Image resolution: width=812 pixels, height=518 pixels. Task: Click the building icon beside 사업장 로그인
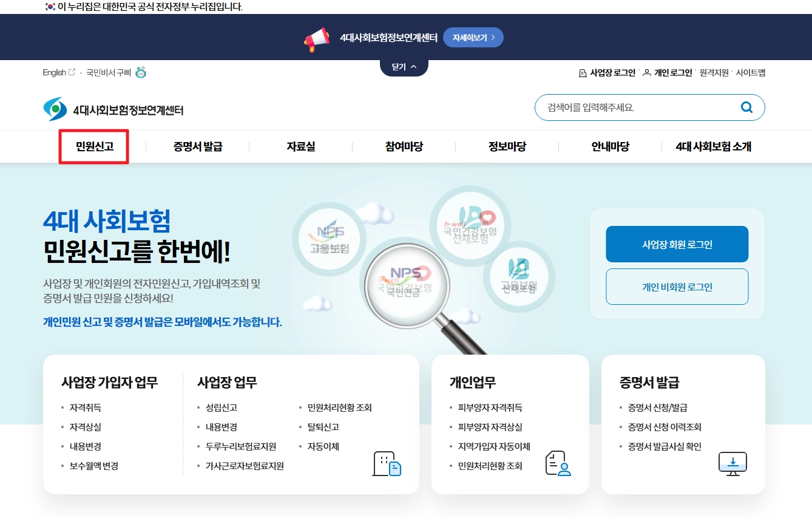pos(581,72)
